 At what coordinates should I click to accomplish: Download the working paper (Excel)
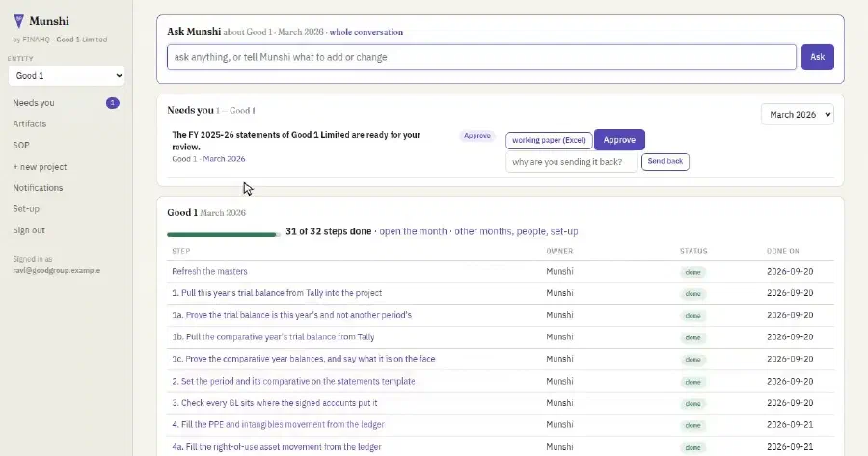click(x=549, y=140)
